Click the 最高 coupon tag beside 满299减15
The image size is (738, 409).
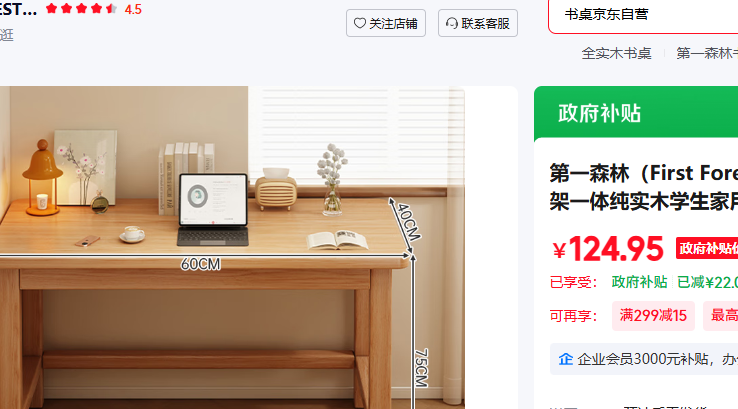point(721,316)
